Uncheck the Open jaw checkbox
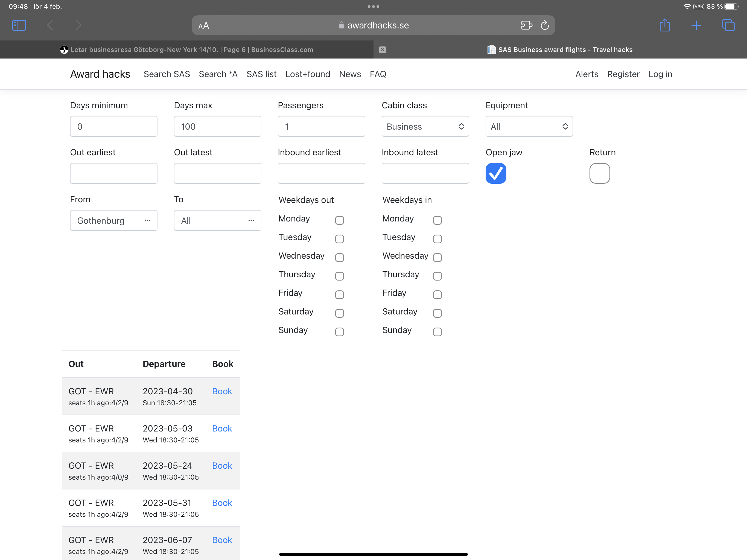Image resolution: width=747 pixels, height=560 pixels. pos(496,173)
